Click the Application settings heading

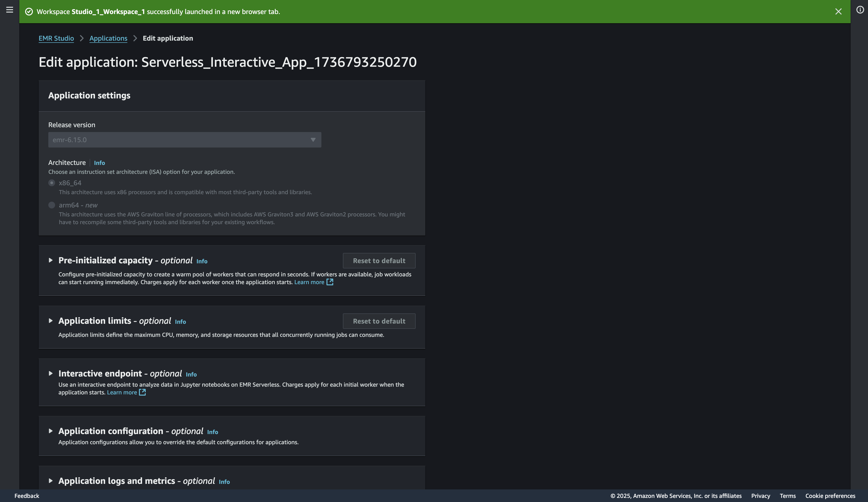[89, 96]
